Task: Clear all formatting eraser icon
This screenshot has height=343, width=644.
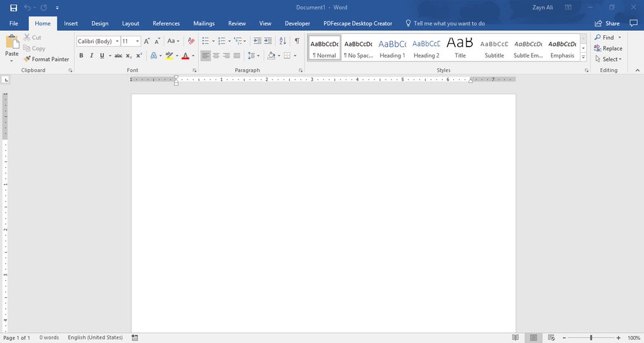Action: [191, 41]
